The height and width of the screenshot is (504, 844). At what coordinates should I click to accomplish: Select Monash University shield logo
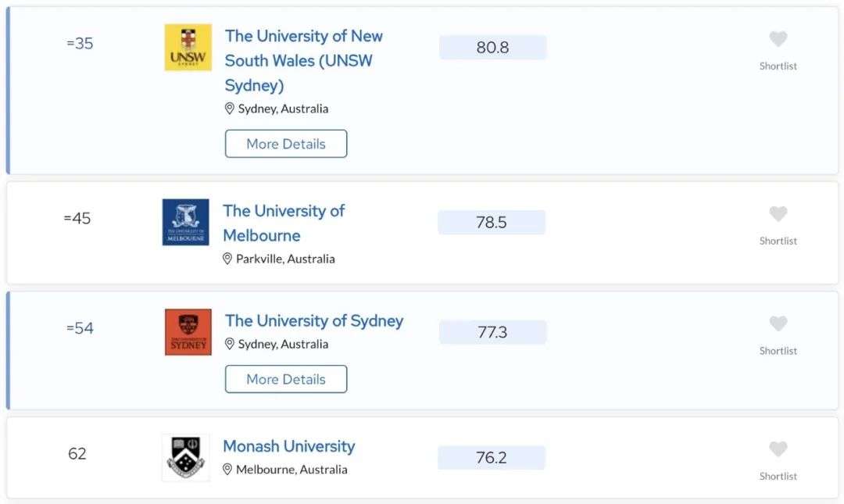[186, 457]
